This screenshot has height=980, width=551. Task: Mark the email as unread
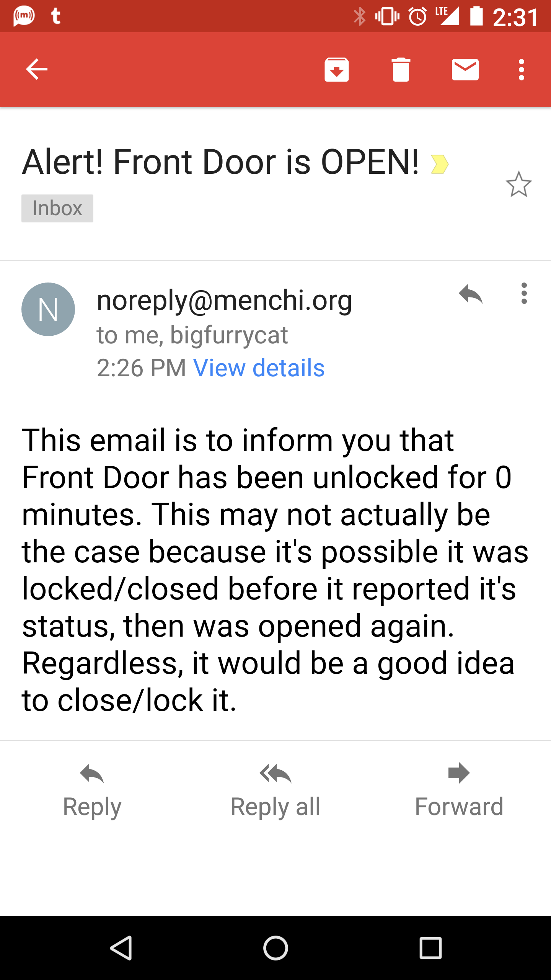465,70
